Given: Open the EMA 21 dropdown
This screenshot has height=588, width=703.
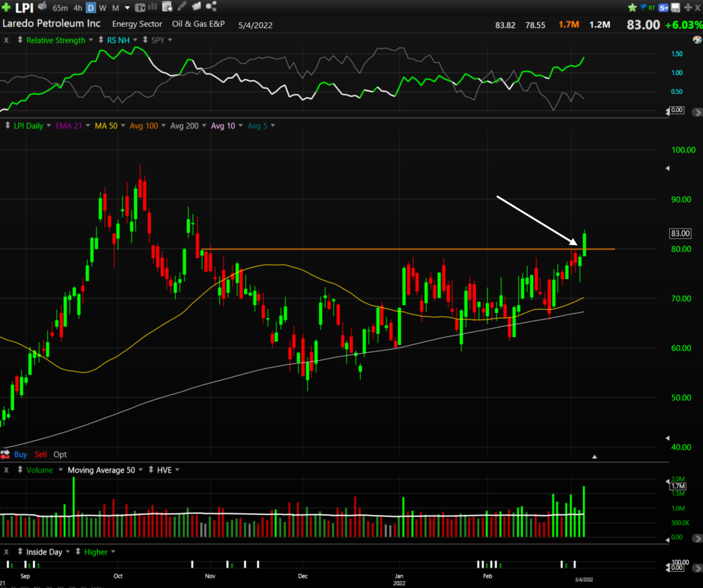Looking at the screenshot, I should (x=88, y=126).
